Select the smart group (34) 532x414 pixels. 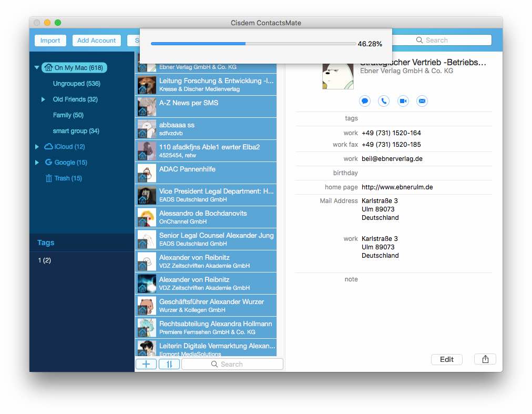click(x=76, y=131)
